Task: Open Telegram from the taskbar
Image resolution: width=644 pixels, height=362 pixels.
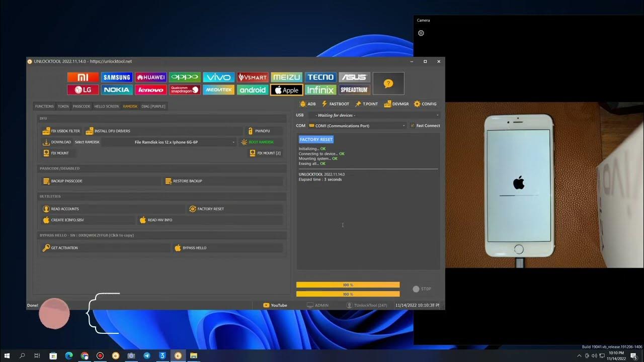Action: [146, 355]
